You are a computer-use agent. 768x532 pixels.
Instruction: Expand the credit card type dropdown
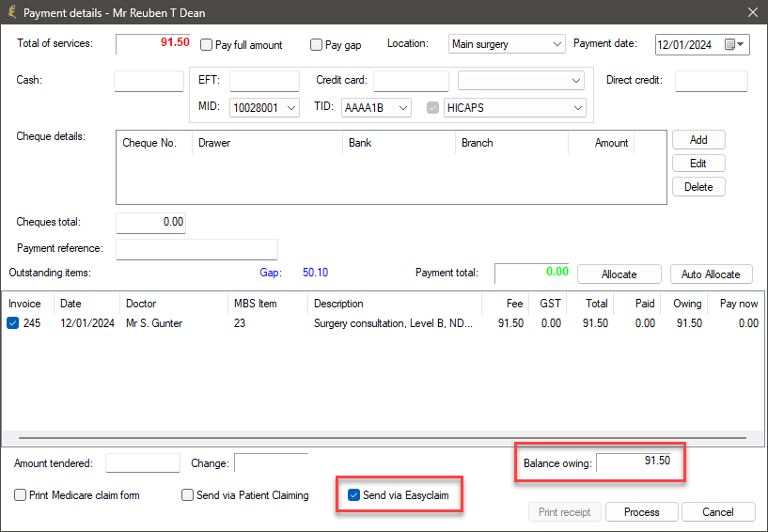point(521,81)
